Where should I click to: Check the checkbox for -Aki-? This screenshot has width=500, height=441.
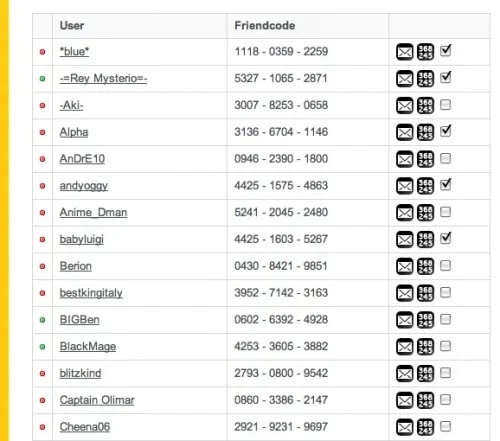tap(446, 105)
